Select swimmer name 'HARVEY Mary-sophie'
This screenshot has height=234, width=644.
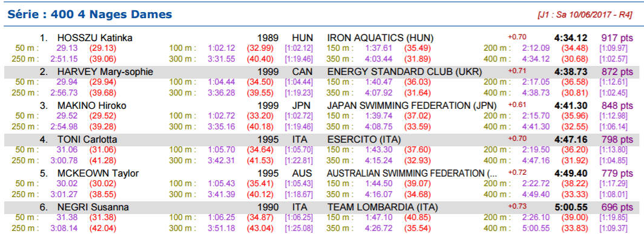tap(105, 72)
